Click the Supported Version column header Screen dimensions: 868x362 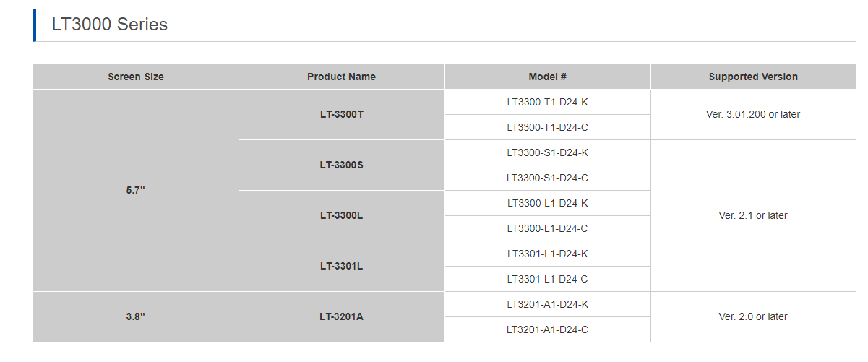753,77
